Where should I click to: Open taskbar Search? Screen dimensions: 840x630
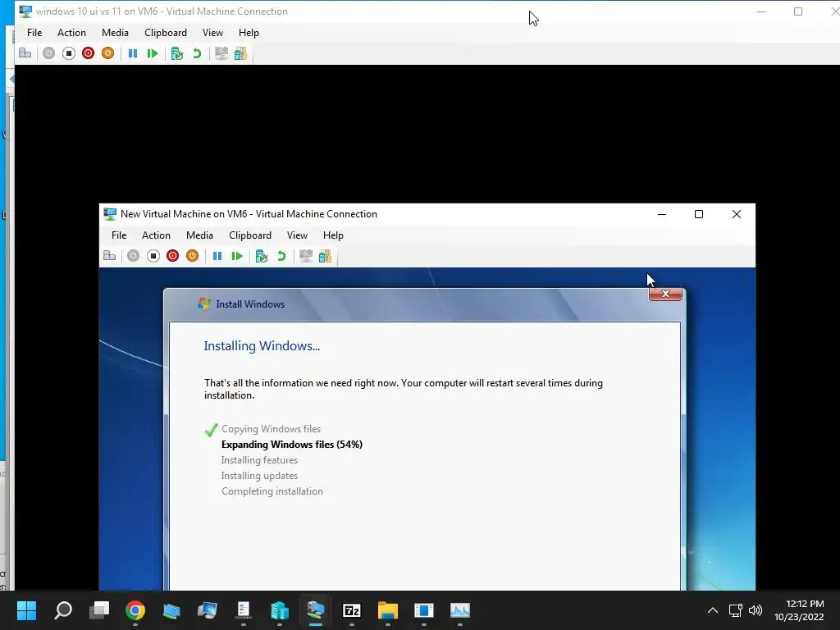[63, 609]
